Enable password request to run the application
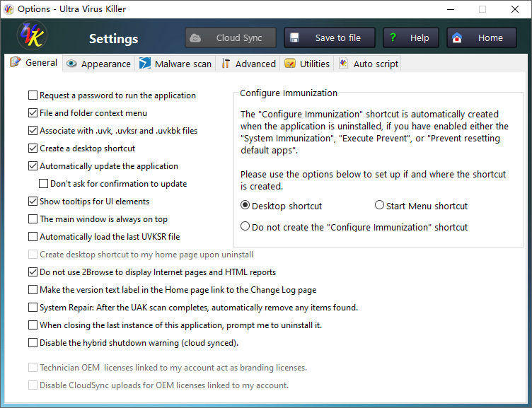 tap(33, 95)
